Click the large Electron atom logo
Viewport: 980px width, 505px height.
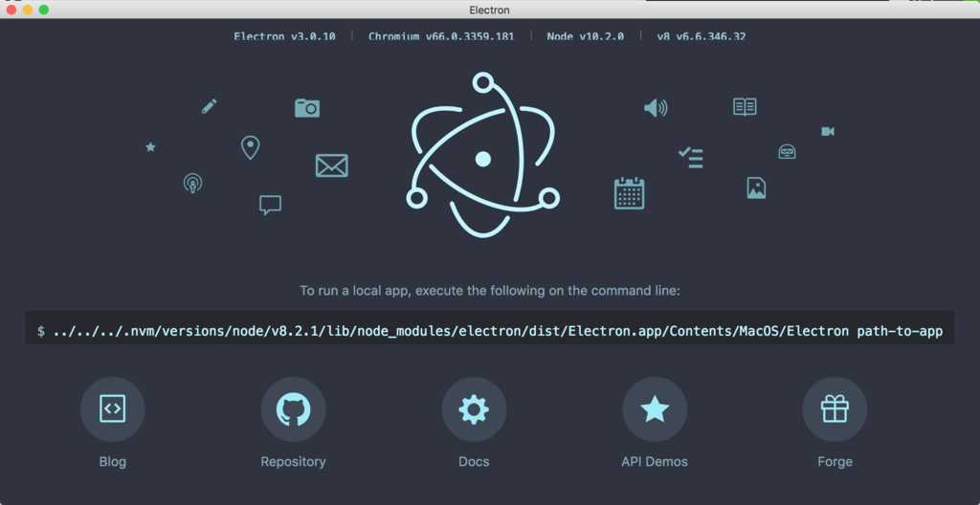tap(482, 154)
